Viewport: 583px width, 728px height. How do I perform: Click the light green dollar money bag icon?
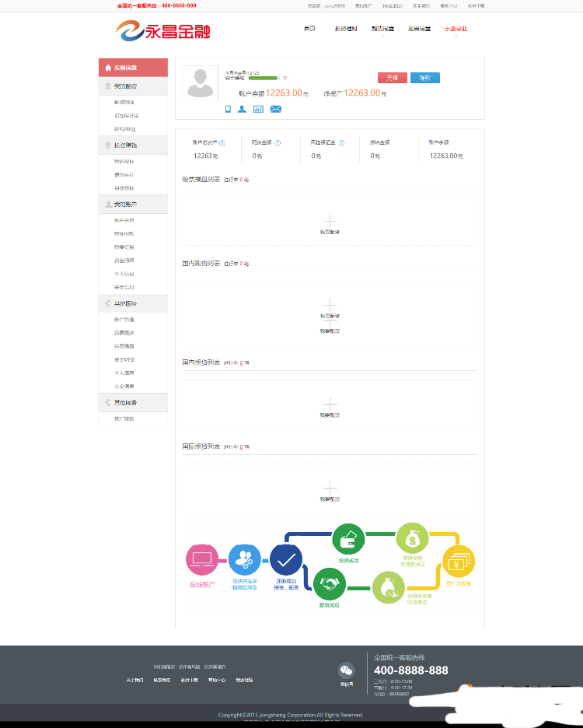click(x=412, y=538)
